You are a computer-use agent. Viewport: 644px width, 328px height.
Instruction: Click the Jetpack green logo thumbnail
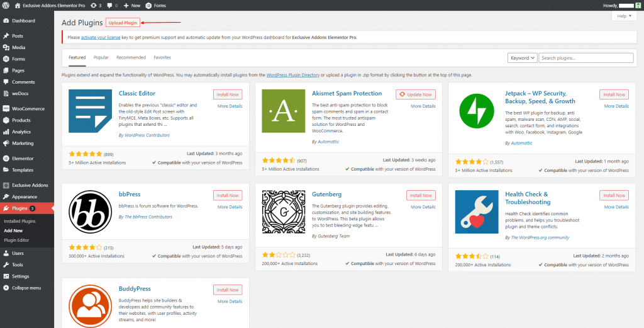477,111
